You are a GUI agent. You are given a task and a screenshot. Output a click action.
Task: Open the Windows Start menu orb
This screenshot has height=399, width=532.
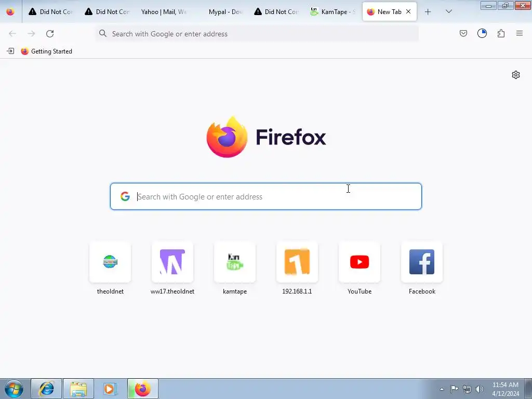coord(14,389)
